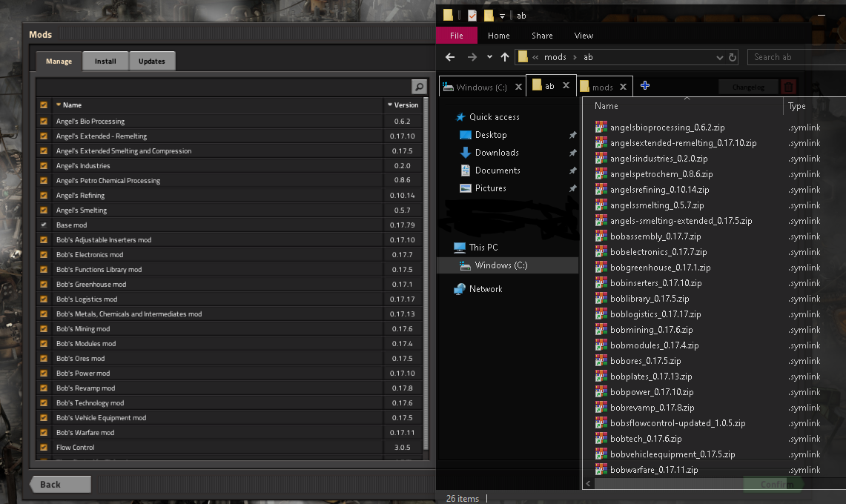The image size is (846, 504).
Task: Disable the Angel's Refining mod checkbox
Action: [44, 196]
